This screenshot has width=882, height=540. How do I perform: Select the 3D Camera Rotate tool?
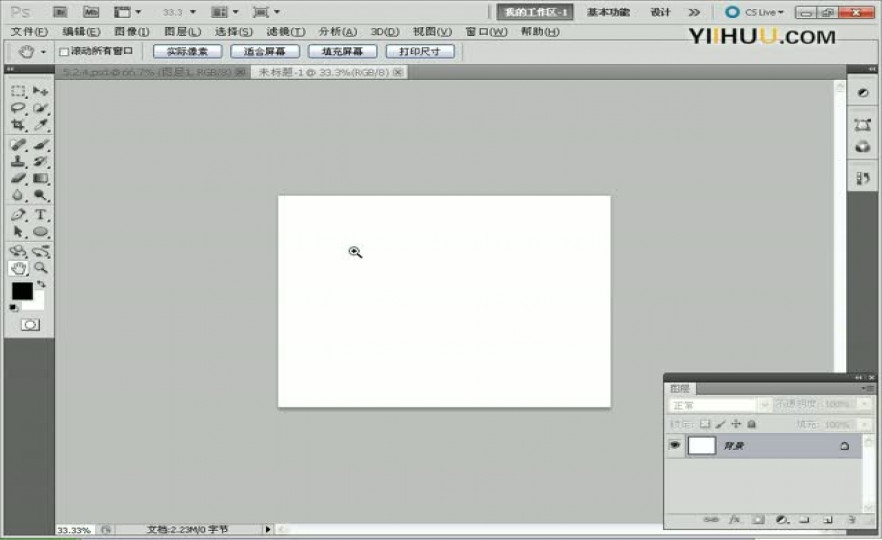tap(40, 251)
